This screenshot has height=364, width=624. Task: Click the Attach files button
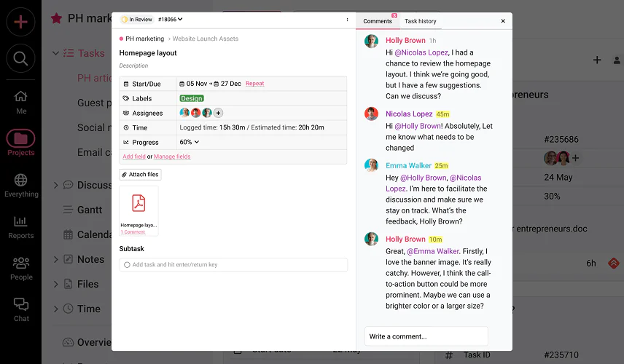click(x=140, y=175)
